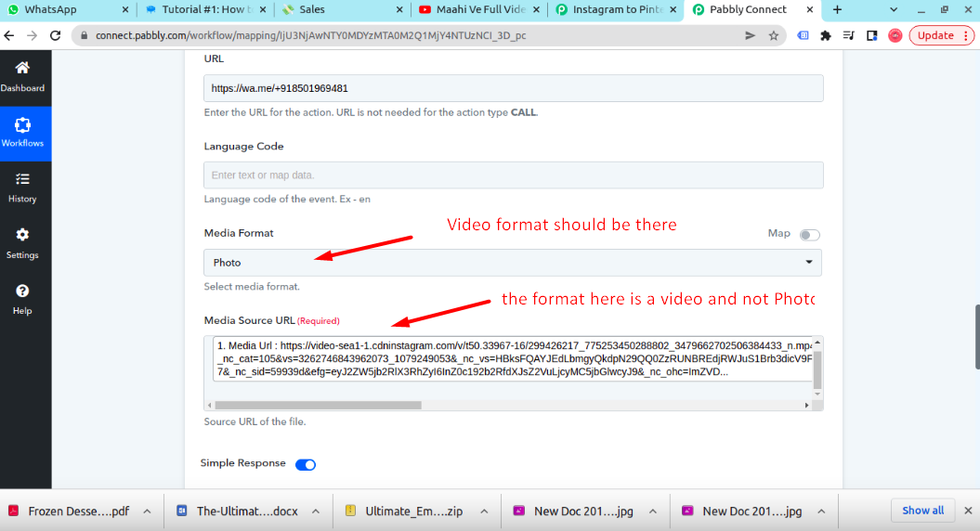This screenshot has width=980, height=531.
Task: Switch to the WhatsApp browser tab
Action: pos(65,9)
